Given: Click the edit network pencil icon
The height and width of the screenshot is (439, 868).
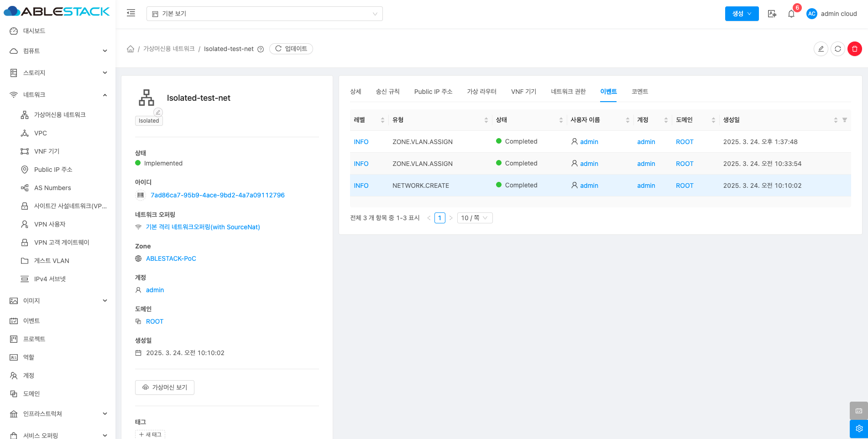Looking at the screenshot, I should (821, 49).
